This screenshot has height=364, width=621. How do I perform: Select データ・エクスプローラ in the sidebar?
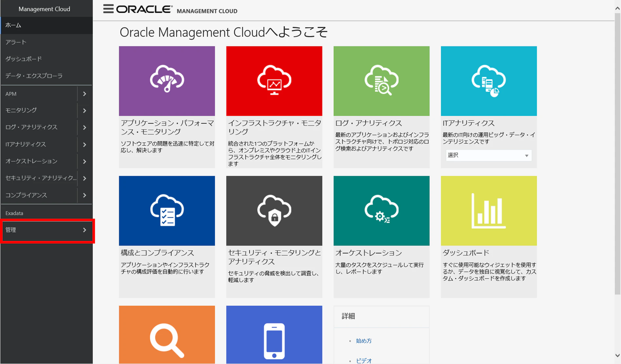(47, 76)
